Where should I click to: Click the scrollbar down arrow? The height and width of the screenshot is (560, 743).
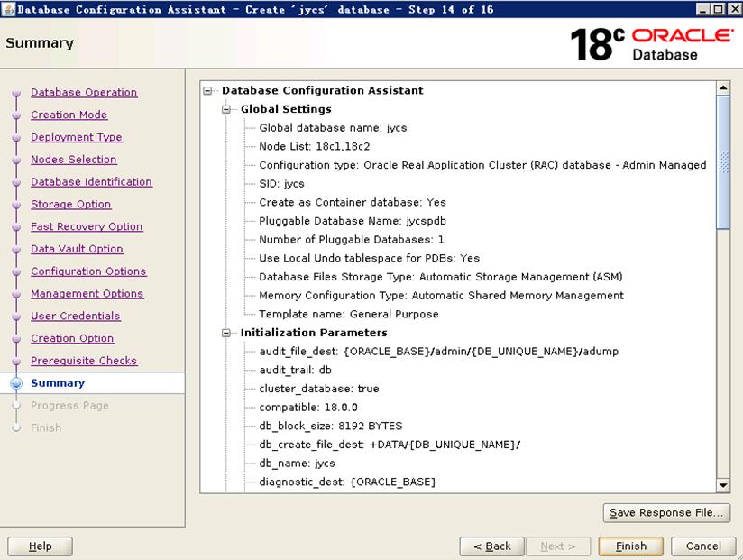point(723,486)
